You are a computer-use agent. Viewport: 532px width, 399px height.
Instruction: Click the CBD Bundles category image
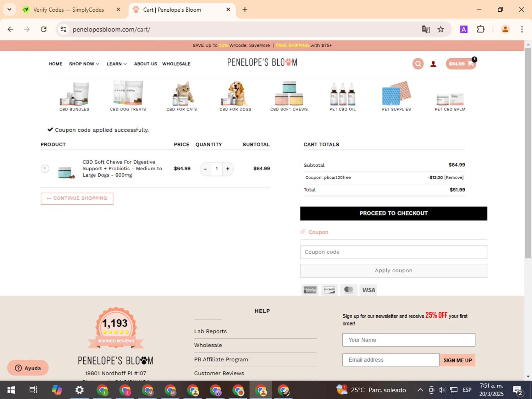[74, 94]
